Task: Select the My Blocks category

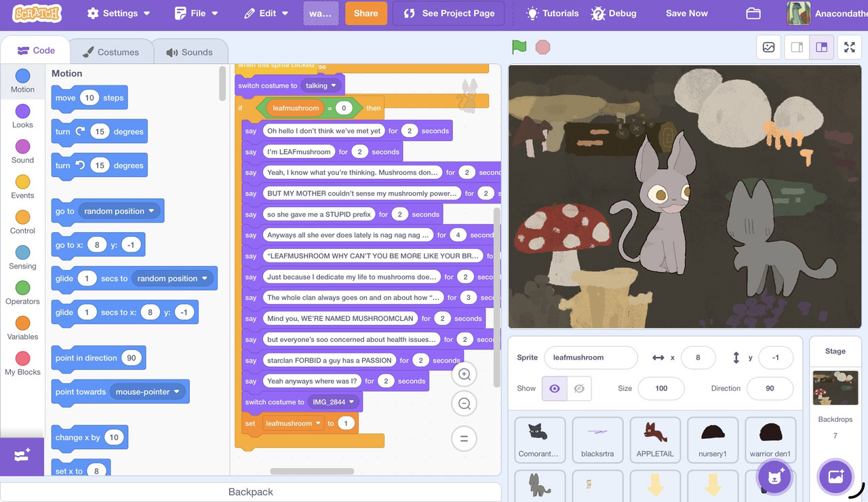Action: [x=22, y=364]
